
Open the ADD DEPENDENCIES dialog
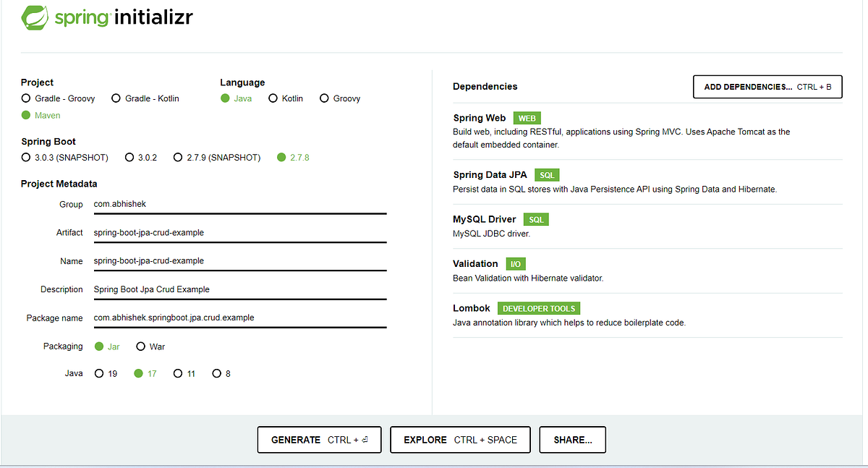point(767,86)
